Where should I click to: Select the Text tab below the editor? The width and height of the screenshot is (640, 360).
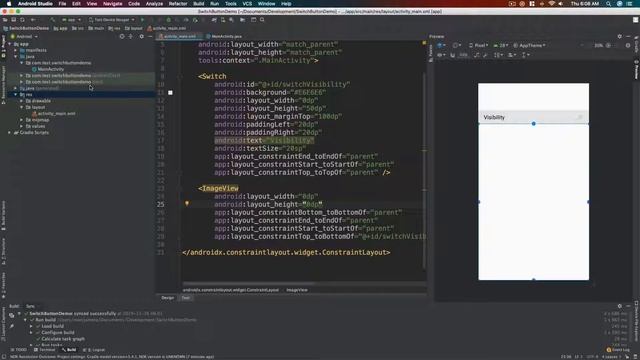coord(186,298)
